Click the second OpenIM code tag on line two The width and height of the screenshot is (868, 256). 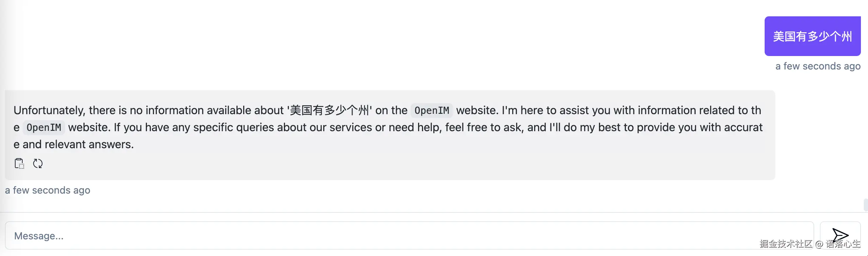click(x=44, y=128)
